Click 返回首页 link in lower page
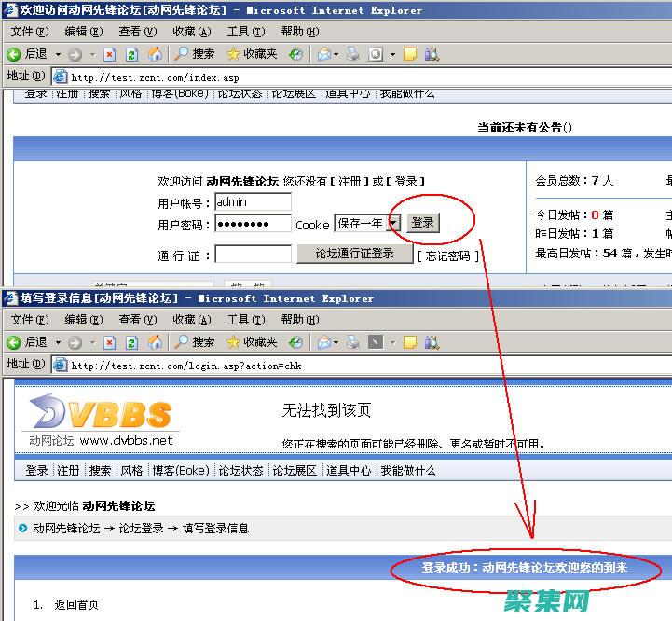The height and width of the screenshot is (621, 672). point(76,604)
